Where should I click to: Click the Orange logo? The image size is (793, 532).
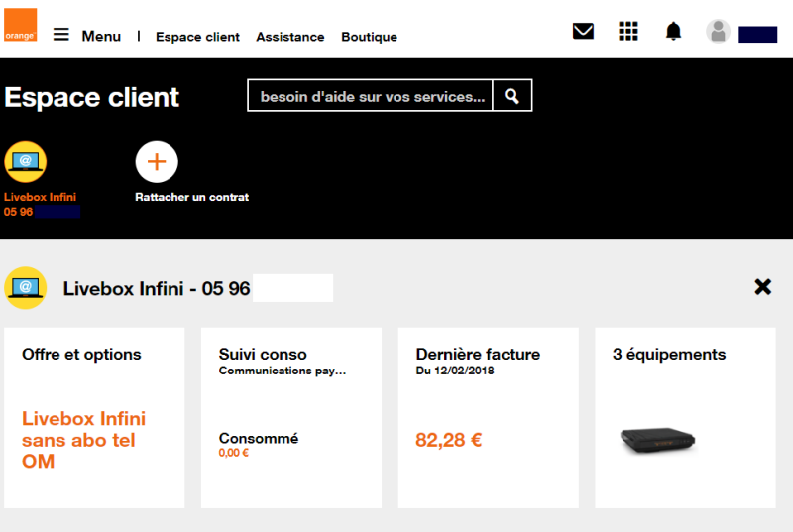pyautogui.click(x=20, y=24)
